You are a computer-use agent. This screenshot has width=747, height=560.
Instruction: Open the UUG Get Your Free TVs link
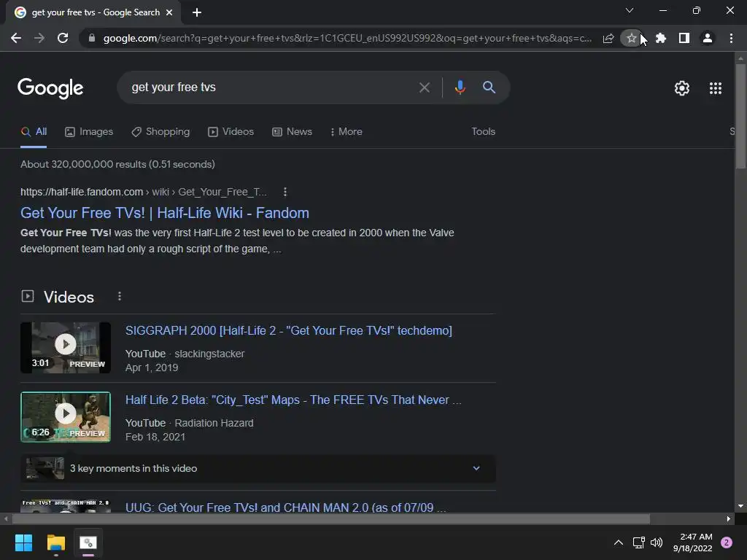(x=286, y=507)
